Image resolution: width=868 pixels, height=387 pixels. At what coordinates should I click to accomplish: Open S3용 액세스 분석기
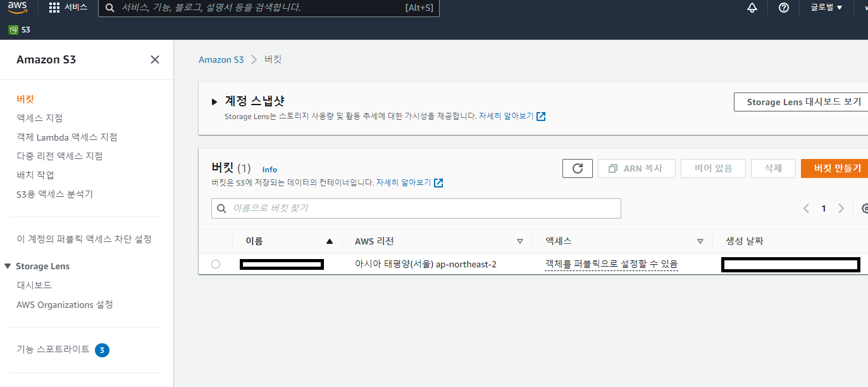click(54, 194)
